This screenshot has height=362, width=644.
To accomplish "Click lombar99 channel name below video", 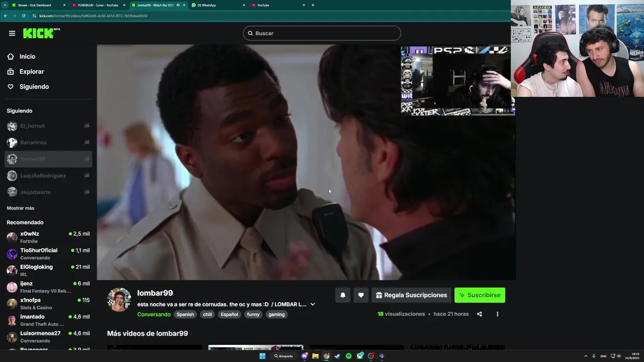I will pyautogui.click(x=155, y=293).
